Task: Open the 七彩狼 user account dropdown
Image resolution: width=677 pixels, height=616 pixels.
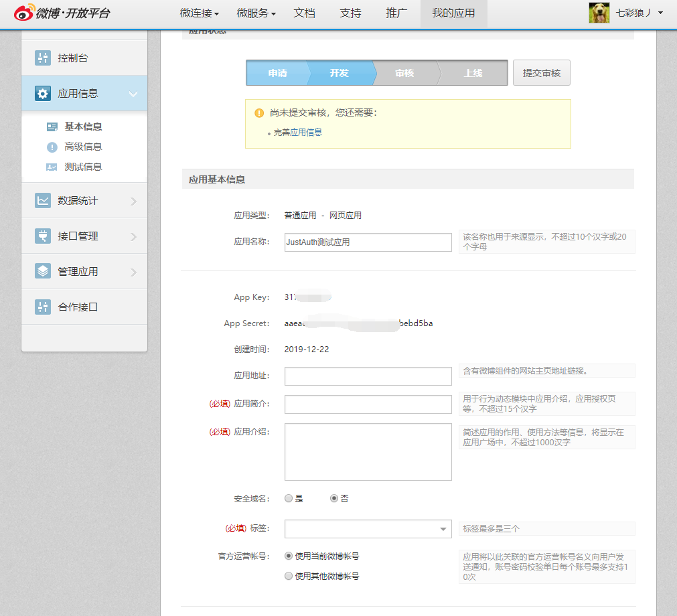Action: click(x=640, y=13)
